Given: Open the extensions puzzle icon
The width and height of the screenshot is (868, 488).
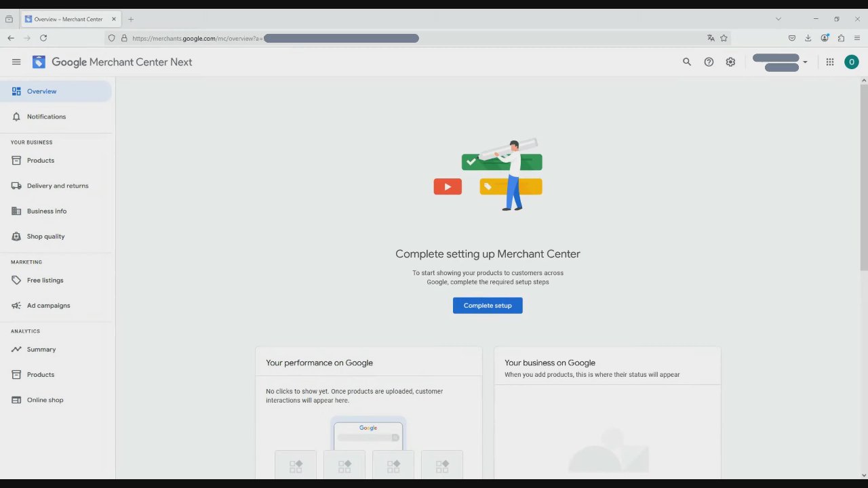Looking at the screenshot, I should pyautogui.click(x=841, y=38).
